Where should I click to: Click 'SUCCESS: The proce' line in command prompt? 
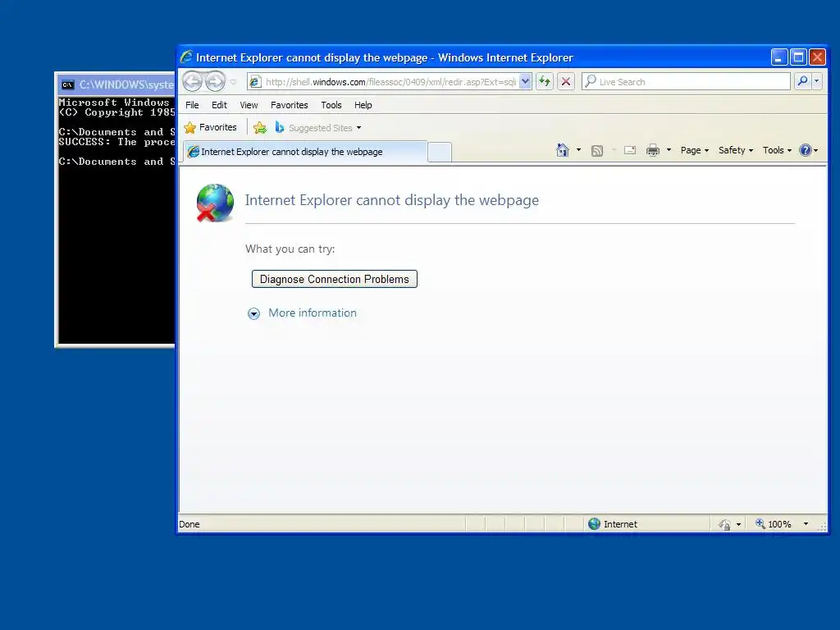(x=116, y=142)
